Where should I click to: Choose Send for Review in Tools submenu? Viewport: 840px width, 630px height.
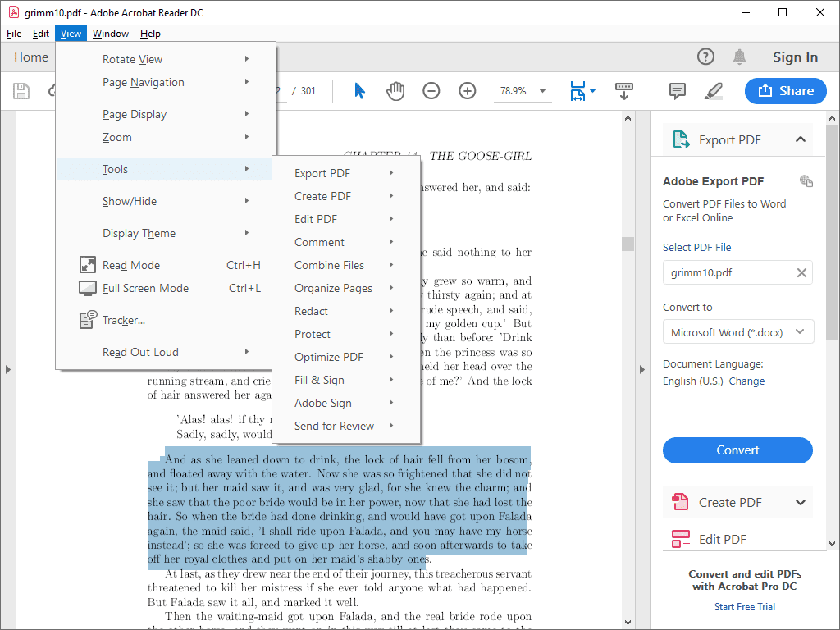coord(346,426)
